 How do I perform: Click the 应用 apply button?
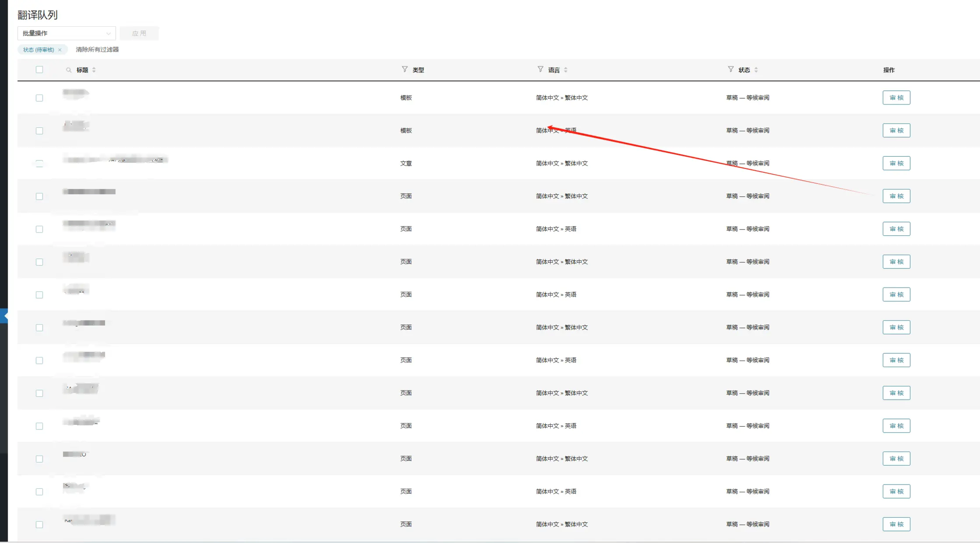pos(139,33)
